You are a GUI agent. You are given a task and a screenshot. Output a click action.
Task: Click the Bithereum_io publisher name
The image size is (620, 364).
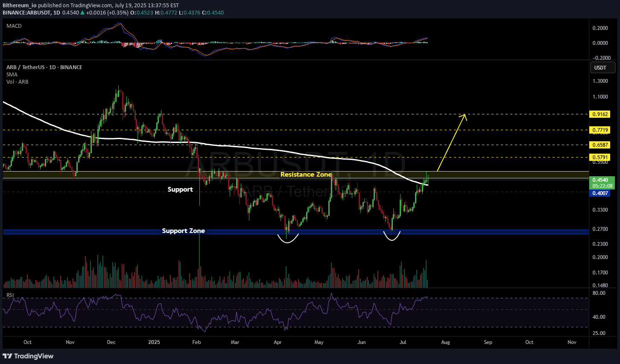[20, 6]
